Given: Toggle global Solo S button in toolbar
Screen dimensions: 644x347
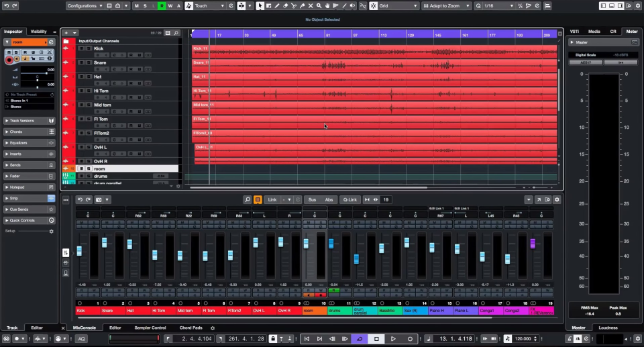Looking at the screenshot, I should [x=145, y=6].
